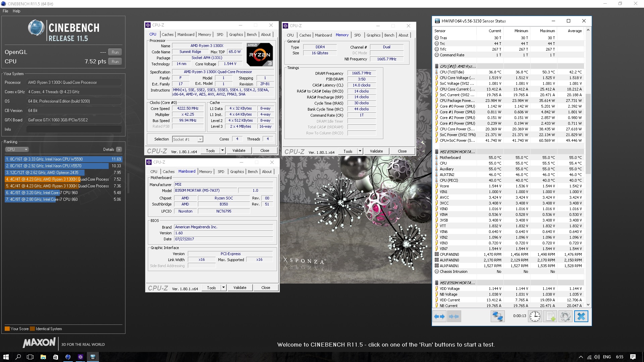Click the Chassis Intrusion sensor icon
The image size is (644, 362).
pyautogui.click(x=437, y=271)
